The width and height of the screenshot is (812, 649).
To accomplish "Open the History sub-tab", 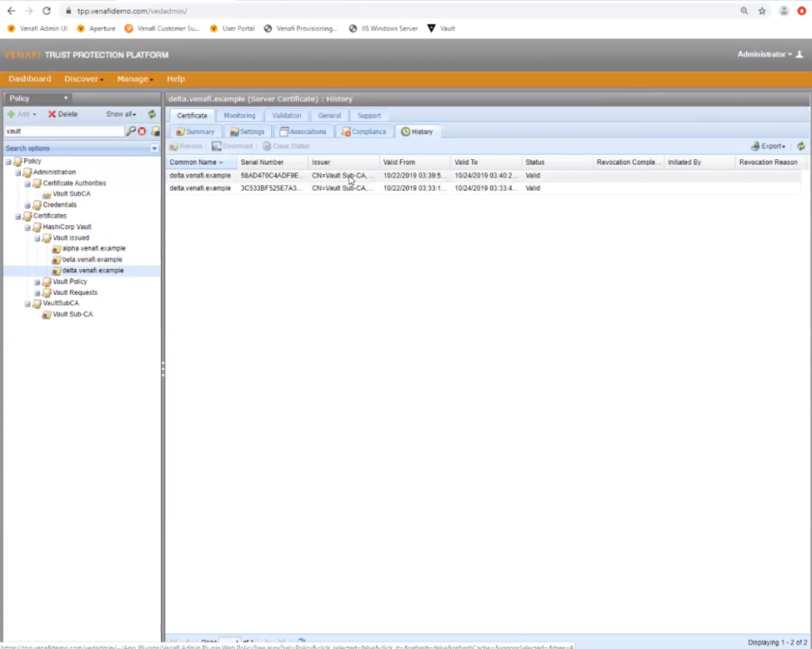I will (418, 132).
